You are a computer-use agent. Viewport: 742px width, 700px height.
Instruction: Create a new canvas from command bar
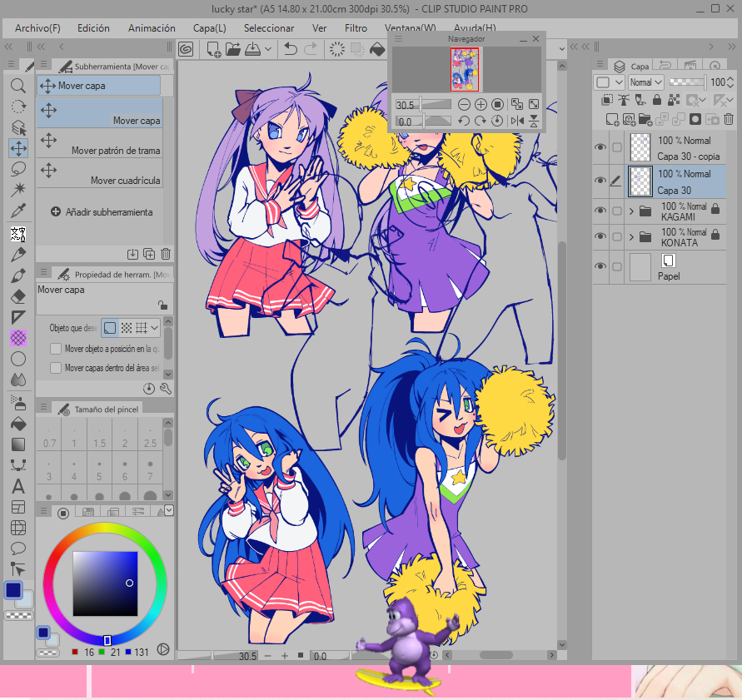pyautogui.click(x=214, y=49)
